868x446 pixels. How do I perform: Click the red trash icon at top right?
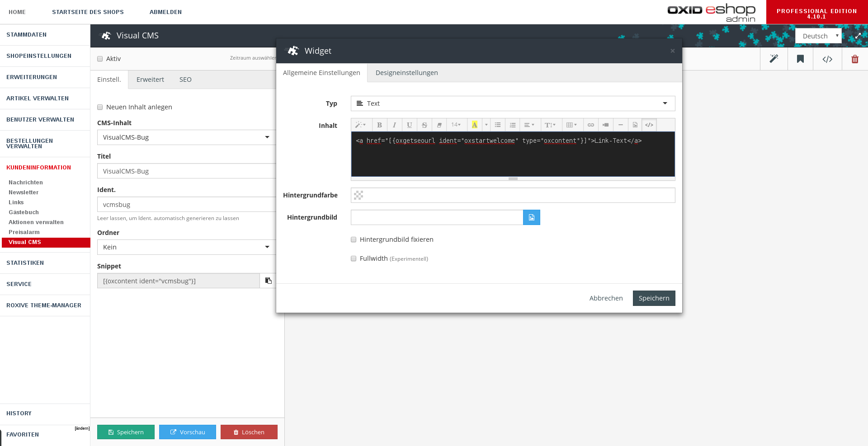pyautogui.click(x=854, y=59)
